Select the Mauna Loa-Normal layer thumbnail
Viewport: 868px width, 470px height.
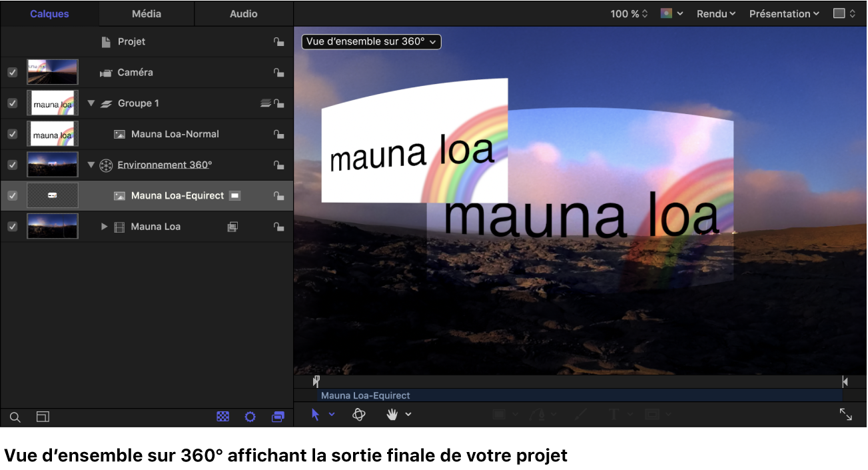[52, 133]
